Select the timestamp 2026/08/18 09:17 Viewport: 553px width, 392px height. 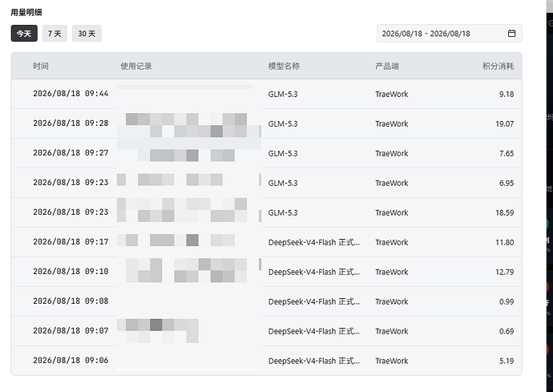(71, 241)
